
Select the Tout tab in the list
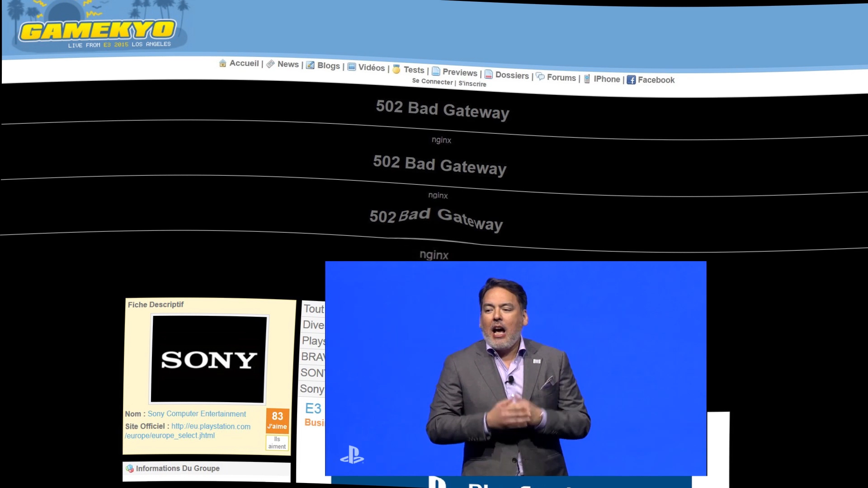point(314,309)
